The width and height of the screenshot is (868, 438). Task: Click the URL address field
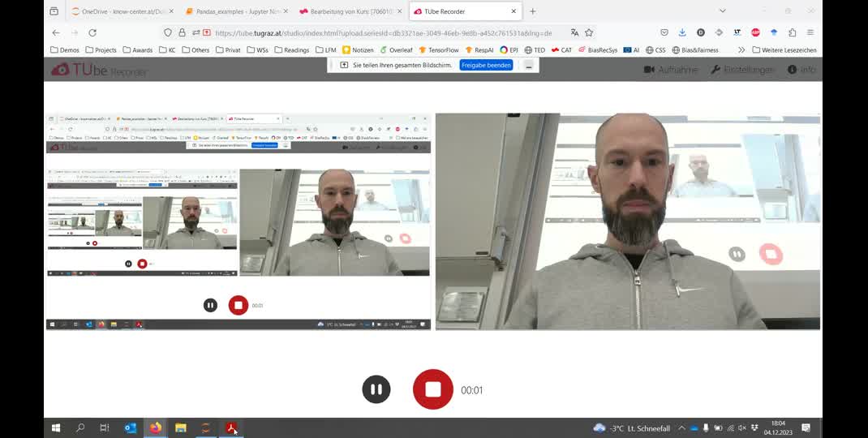(381, 32)
